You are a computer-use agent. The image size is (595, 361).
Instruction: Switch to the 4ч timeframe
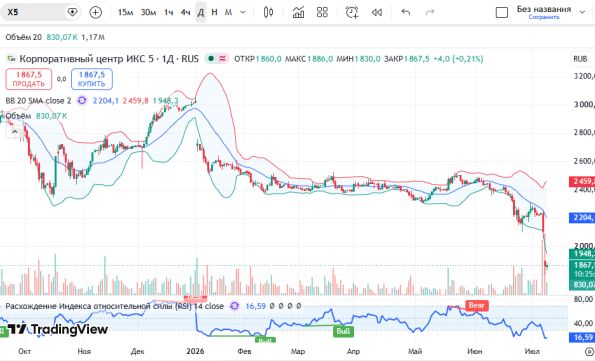(185, 12)
